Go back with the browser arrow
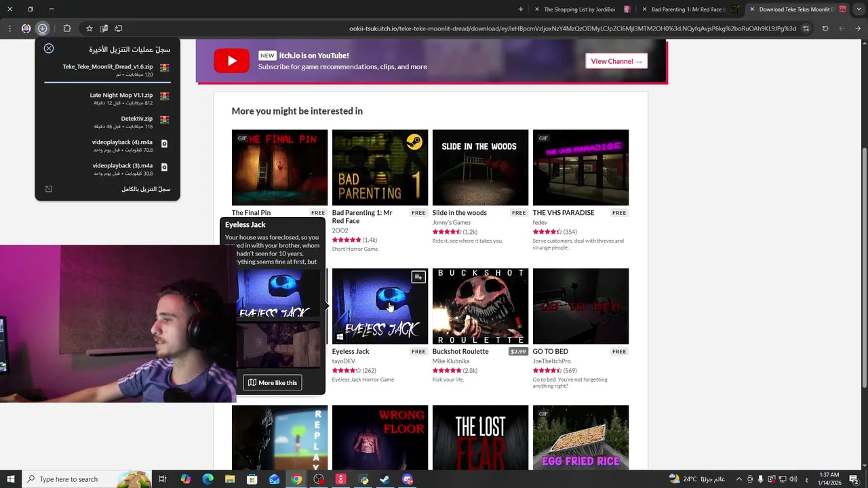Image resolution: width=868 pixels, height=488 pixels. [859, 28]
